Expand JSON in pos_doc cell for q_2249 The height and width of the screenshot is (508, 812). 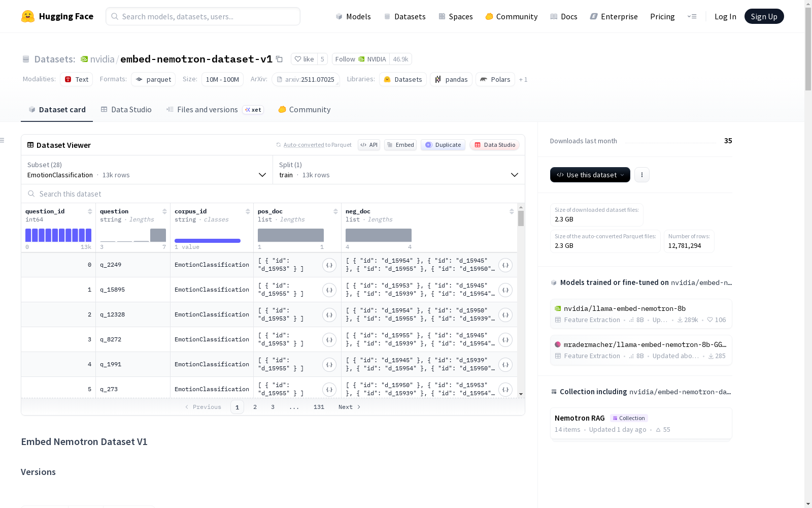point(329,265)
